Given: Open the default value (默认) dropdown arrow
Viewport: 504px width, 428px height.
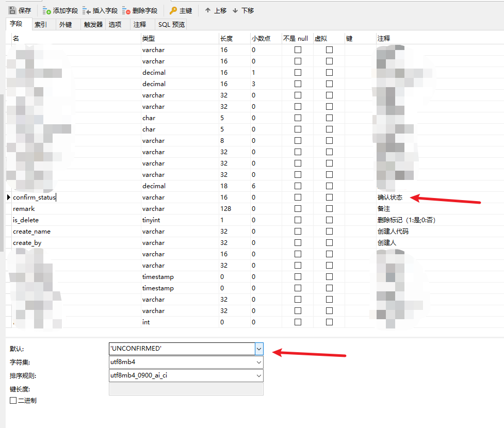Looking at the screenshot, I should tap(259, 349).
